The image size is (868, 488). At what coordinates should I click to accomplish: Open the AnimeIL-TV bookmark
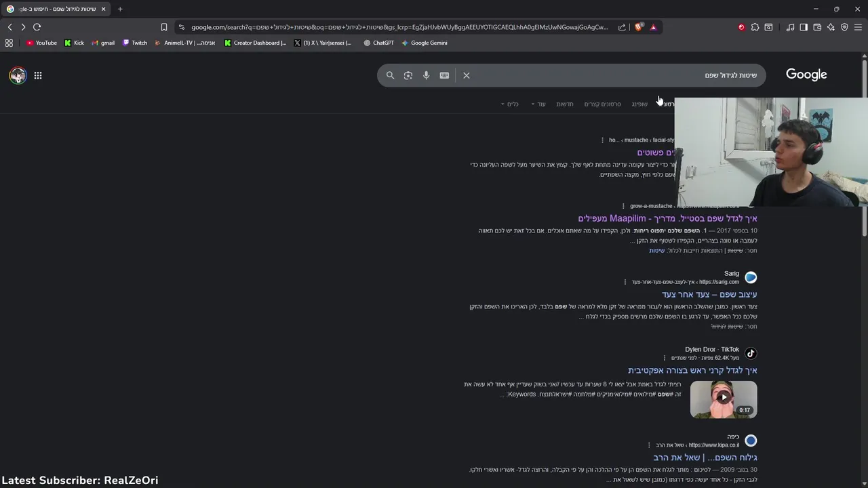click(x=185, y=43)
